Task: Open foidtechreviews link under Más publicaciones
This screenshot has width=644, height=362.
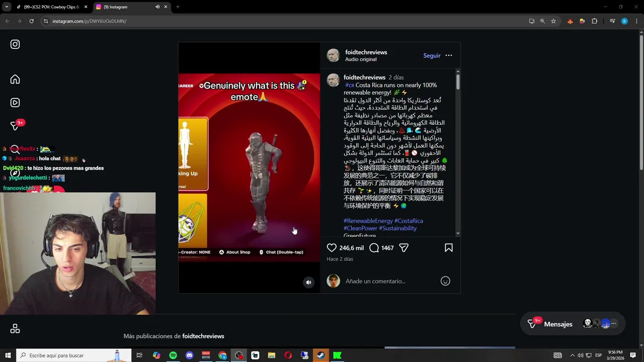Action: (x=203, y=336)
